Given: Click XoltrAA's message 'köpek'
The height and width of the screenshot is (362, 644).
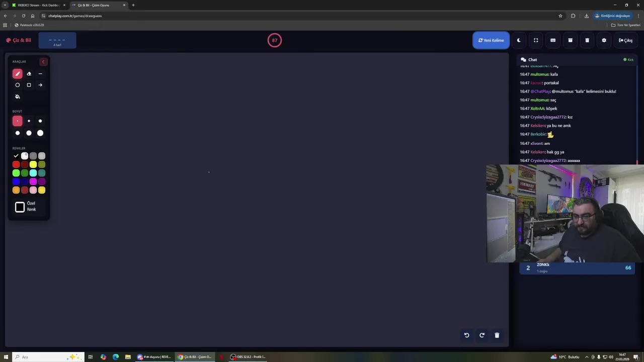Looking at the screenshot, I should pyautogui.click(x=551, y=109).
